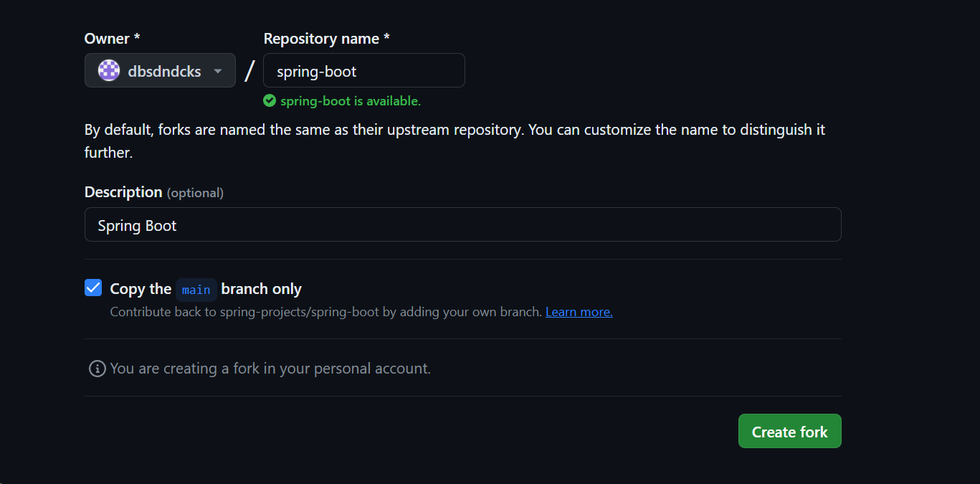Click the personal account fork notice text
The height and width of the screenshot is (484, 980).
(x=270, y=369)
